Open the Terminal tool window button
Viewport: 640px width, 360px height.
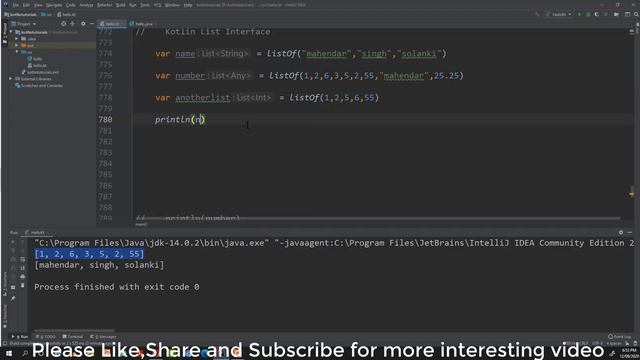[73, 337]
